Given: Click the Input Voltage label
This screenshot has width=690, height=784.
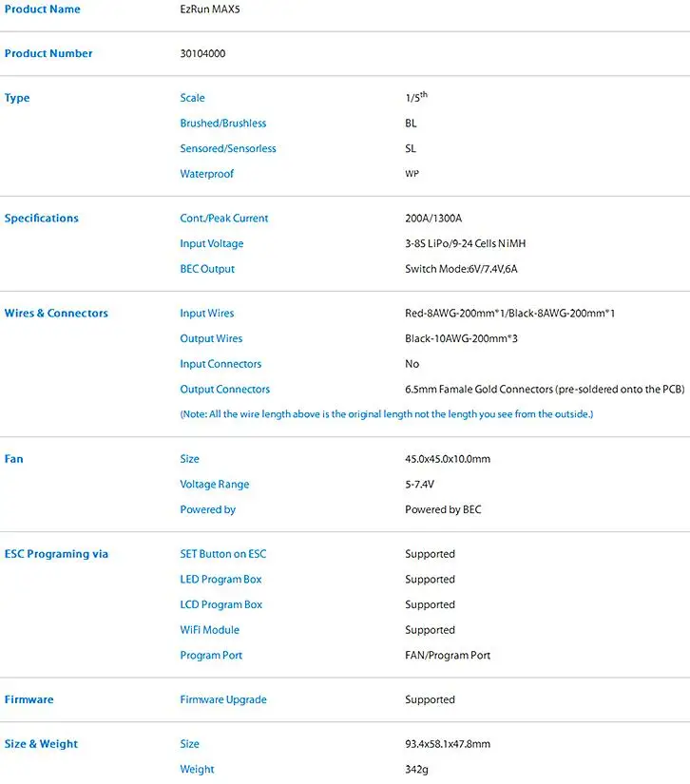Looking at the screenshot, I should (x=212, y=243).
